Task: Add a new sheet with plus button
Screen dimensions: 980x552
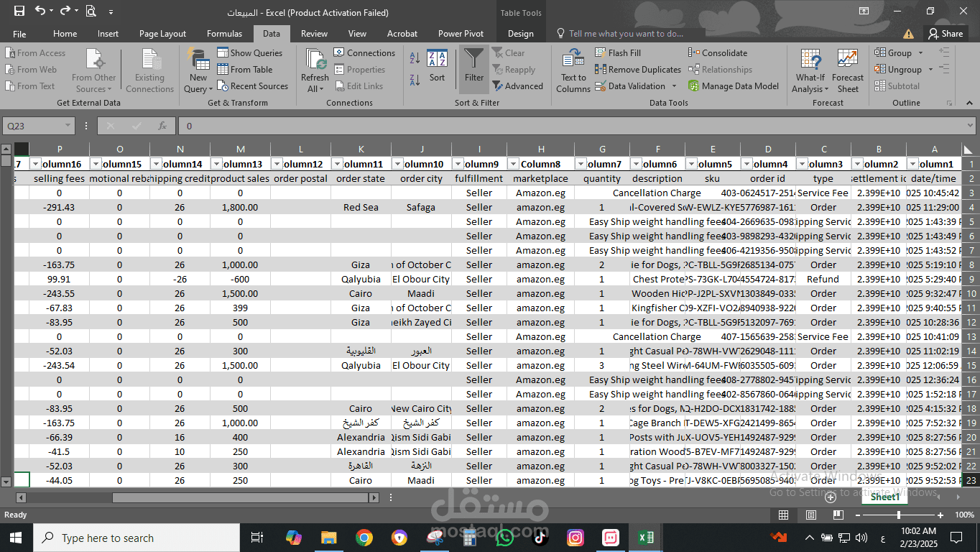Action: coord(831,497)
